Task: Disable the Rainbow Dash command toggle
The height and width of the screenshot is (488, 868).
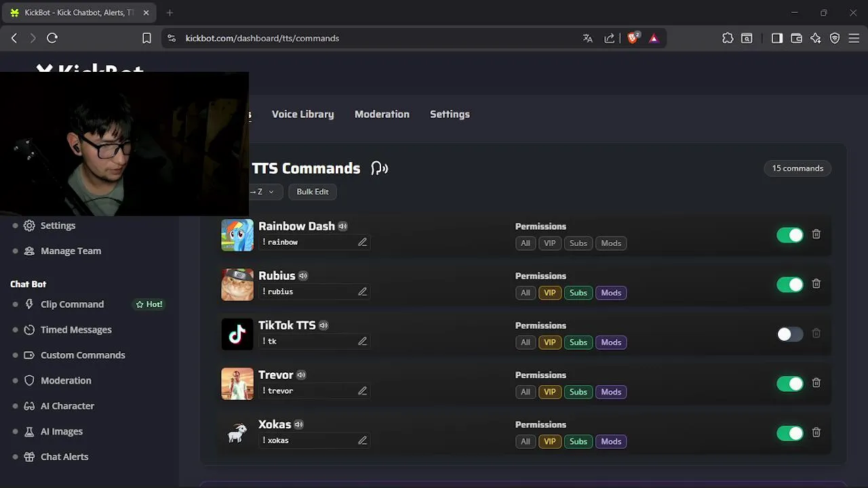Action: tap(790, 235)
